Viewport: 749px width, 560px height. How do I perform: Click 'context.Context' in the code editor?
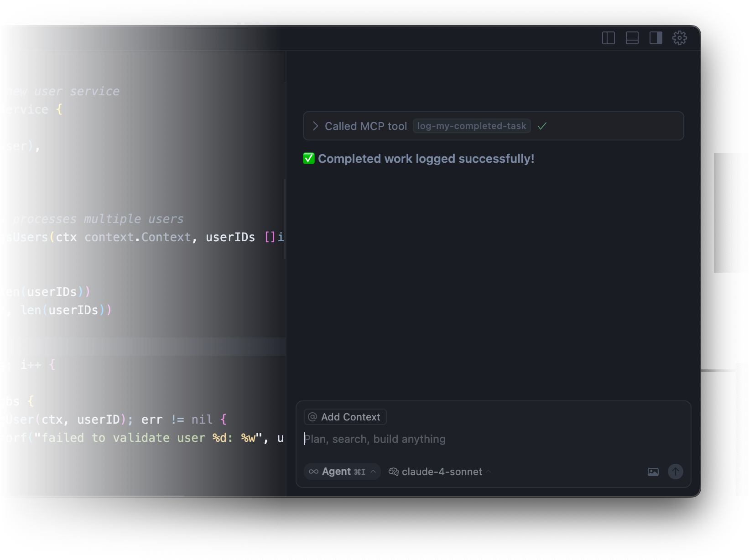(138, 237)
